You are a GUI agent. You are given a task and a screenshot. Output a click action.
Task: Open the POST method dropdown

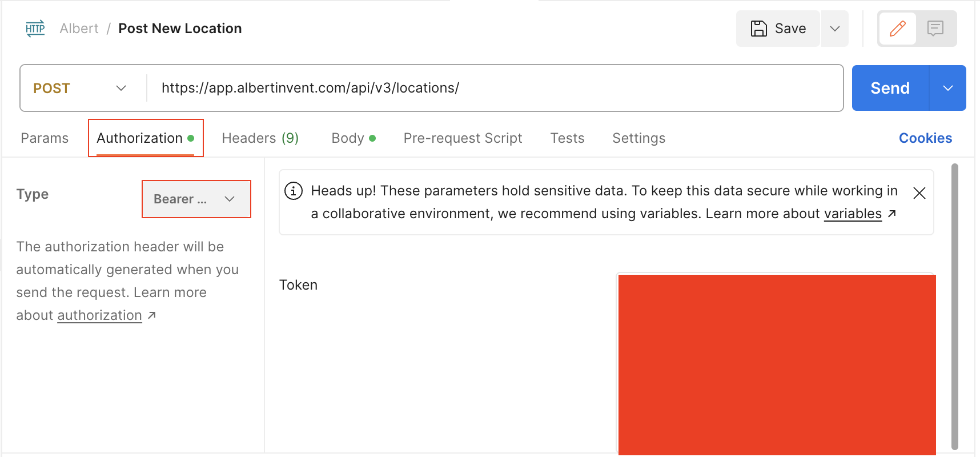pyautogui.click(x=80, y=88)
